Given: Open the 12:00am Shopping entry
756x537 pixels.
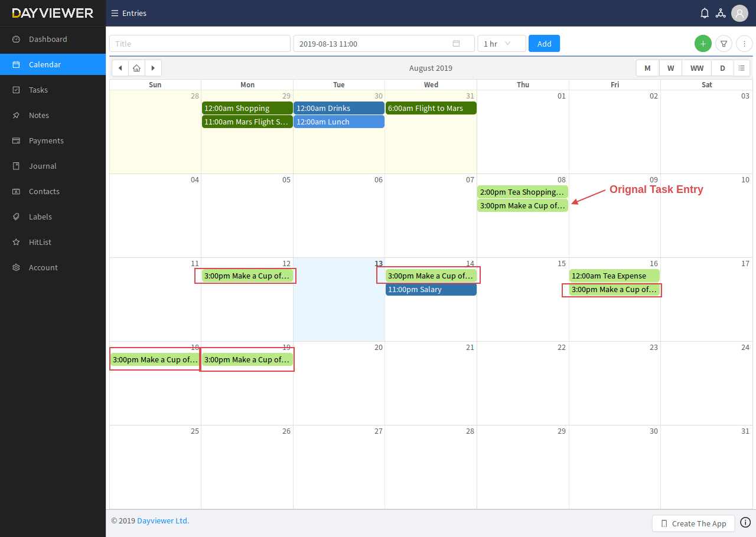Looking at the screenshot, I should pos(247,108).
